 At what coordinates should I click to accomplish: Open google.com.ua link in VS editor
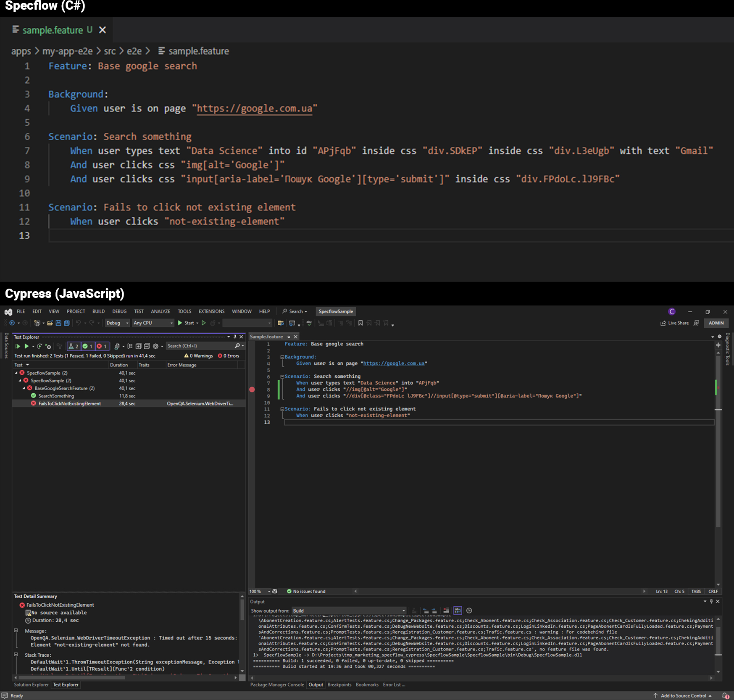coord(394,363)
